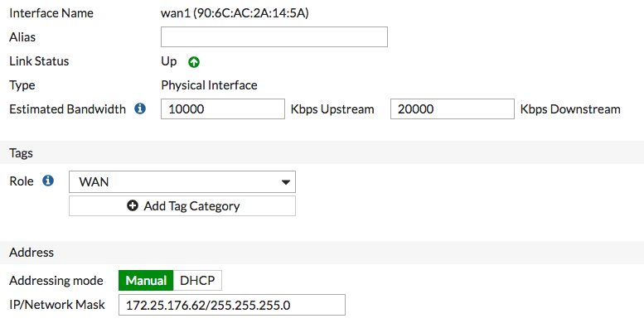
Task: Click the Add Tag Category button
Action: tap(182, 205)
